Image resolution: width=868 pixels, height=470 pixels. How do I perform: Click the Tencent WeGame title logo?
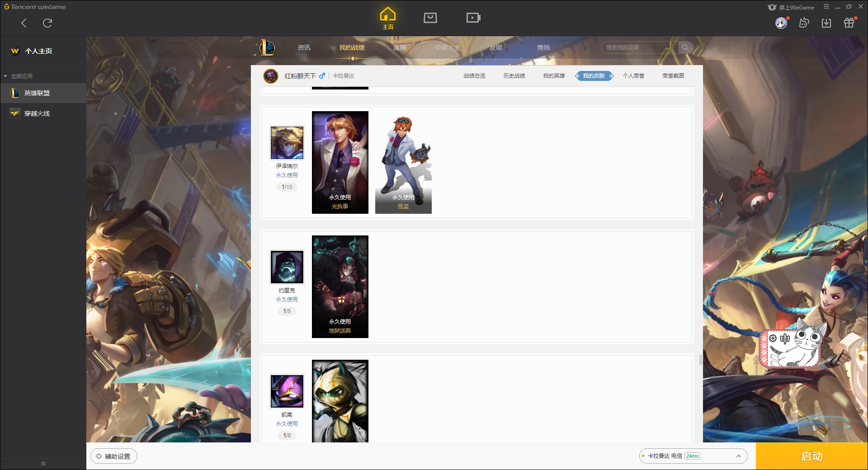coord(35,7)
